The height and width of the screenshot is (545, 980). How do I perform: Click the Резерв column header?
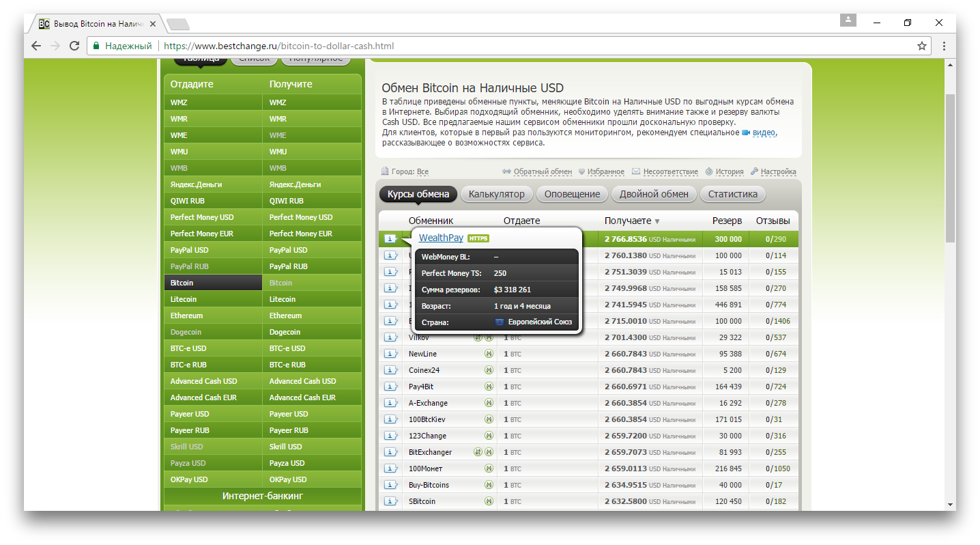(x=727, y=221)
